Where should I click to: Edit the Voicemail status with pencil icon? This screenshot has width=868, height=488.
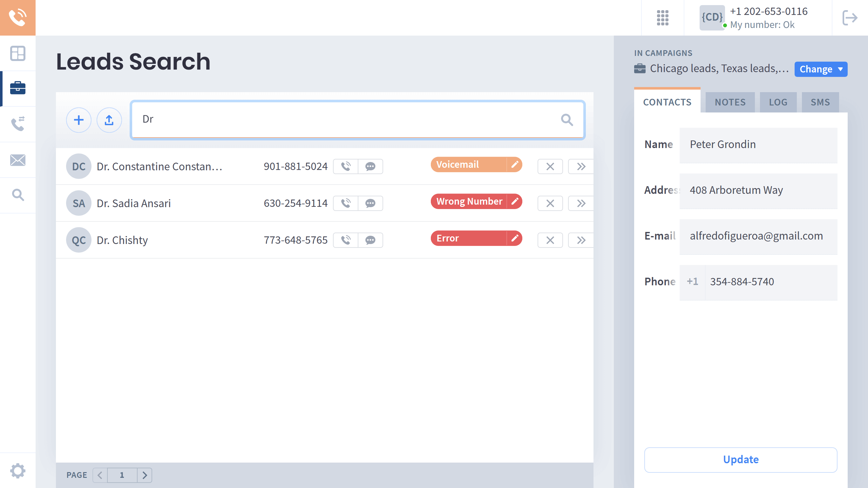point(514,165)
